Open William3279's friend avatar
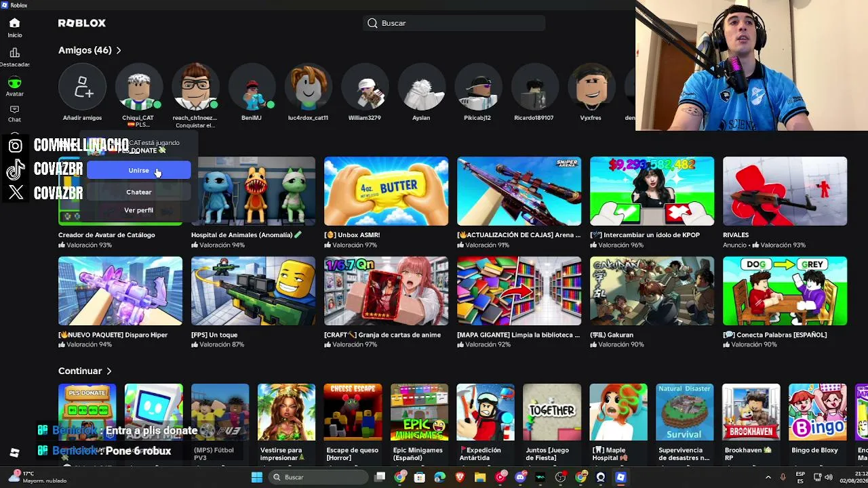The height and width of the screenshot is (488, 868). point(364,87)
